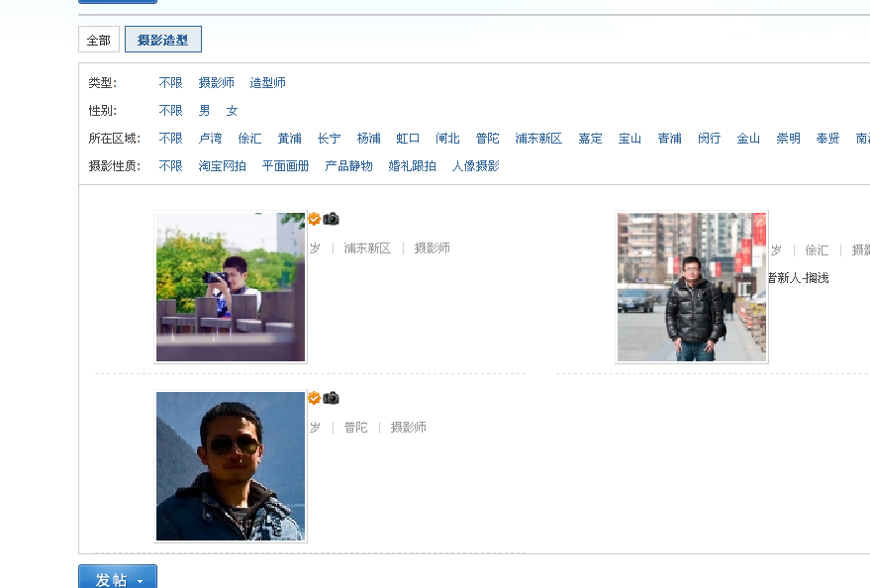Click 徐汇 text on the black jacket card
This screenshot has width=870, height=588.
[x=817, y=250]
